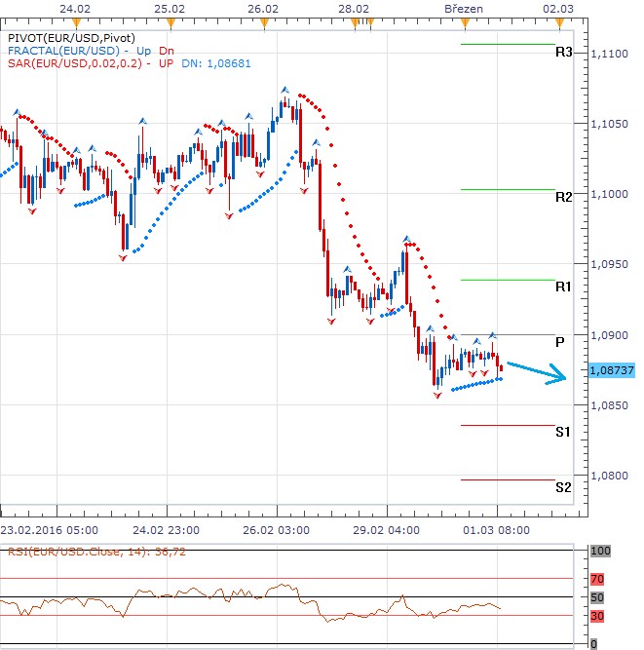The height and width of the screenshot is (650, 644).
Task: Click the orange marker below 24.02
Action: tap(60, 20)
